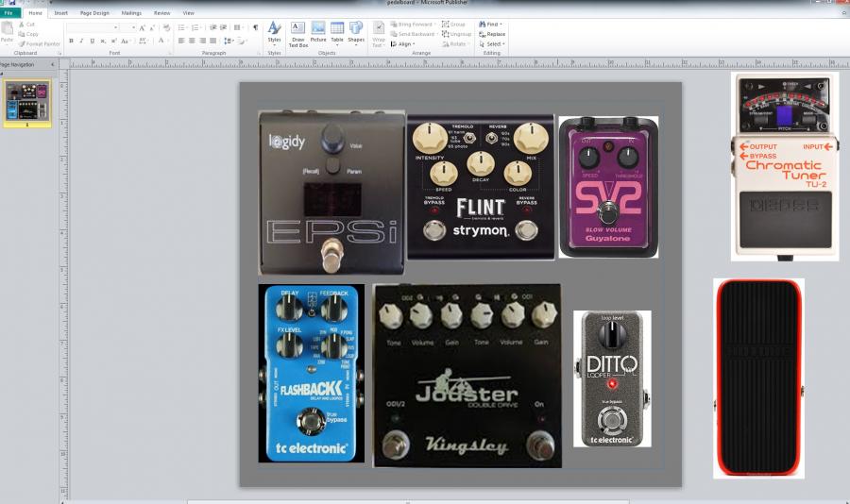Center text in Paragraph group
This screenshot has height=504, width=850.
(192, 42)
